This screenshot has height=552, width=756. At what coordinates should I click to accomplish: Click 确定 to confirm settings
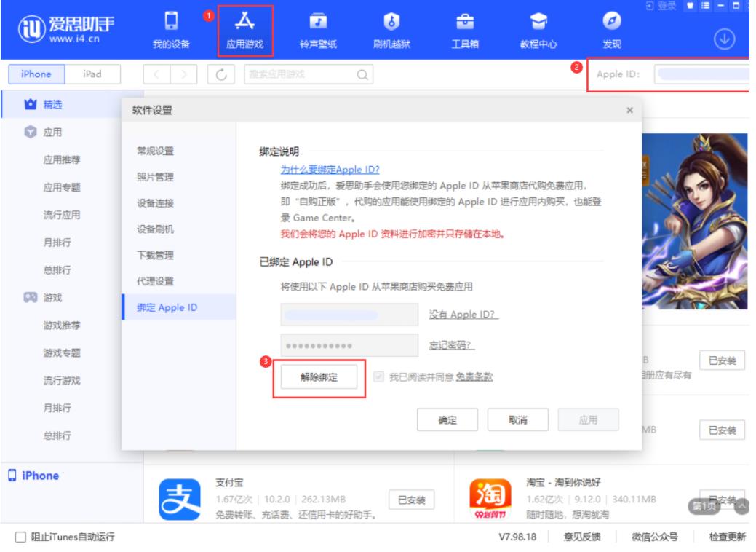coord(447,420)
